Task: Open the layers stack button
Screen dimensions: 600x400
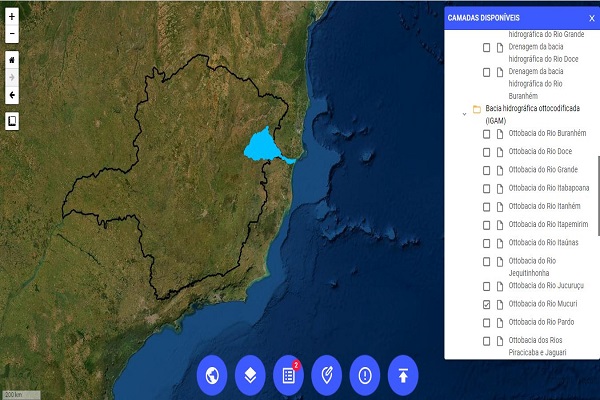Action: (250, 376)
